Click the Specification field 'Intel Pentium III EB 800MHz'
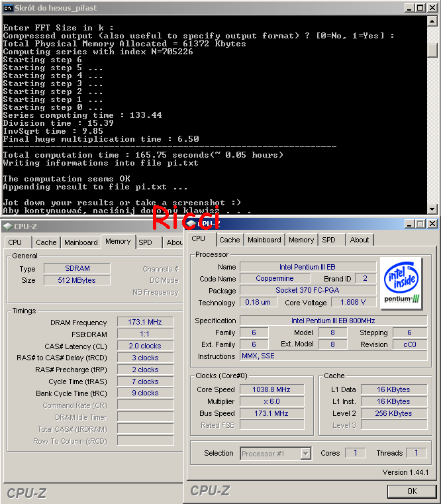Viewport: 441px width, 504px height. (x=333, y=321)
